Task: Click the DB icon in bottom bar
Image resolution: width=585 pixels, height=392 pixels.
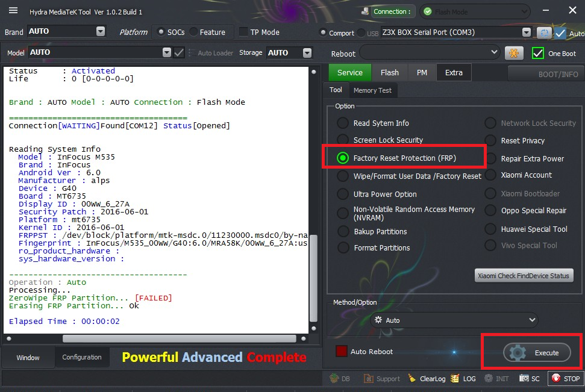Action: [334, 379]
